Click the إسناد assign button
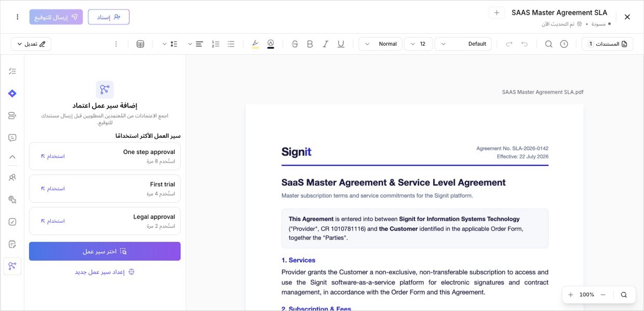The image size is (644, 311). (109, 17)
